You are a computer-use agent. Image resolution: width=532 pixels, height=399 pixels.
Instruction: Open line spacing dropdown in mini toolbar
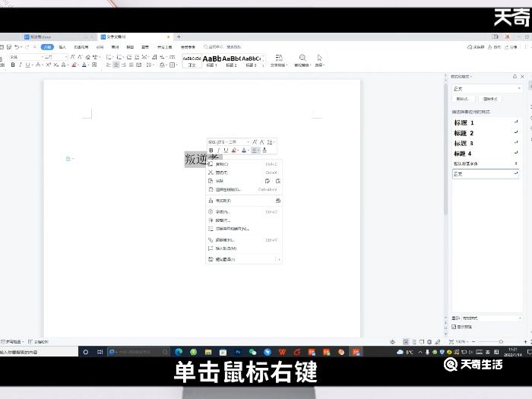coord(271,142)
